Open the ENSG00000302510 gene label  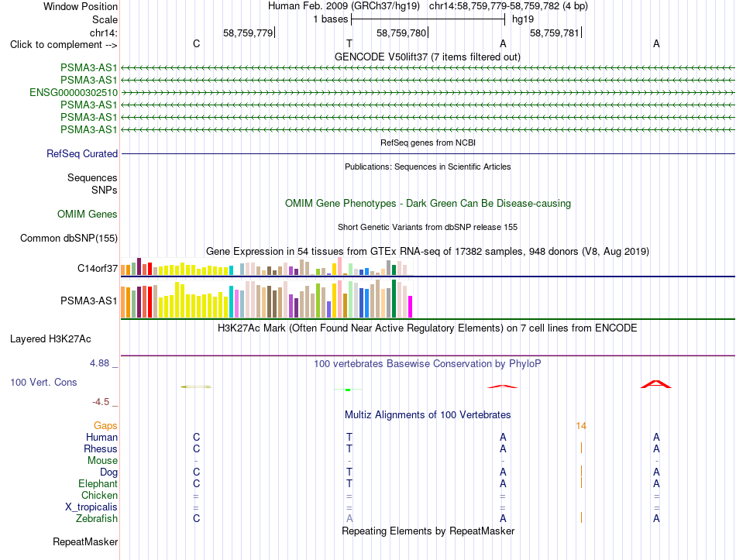tap(74, 92)
